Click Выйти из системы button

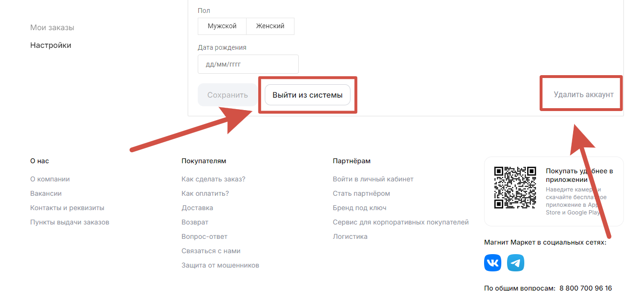307,95
